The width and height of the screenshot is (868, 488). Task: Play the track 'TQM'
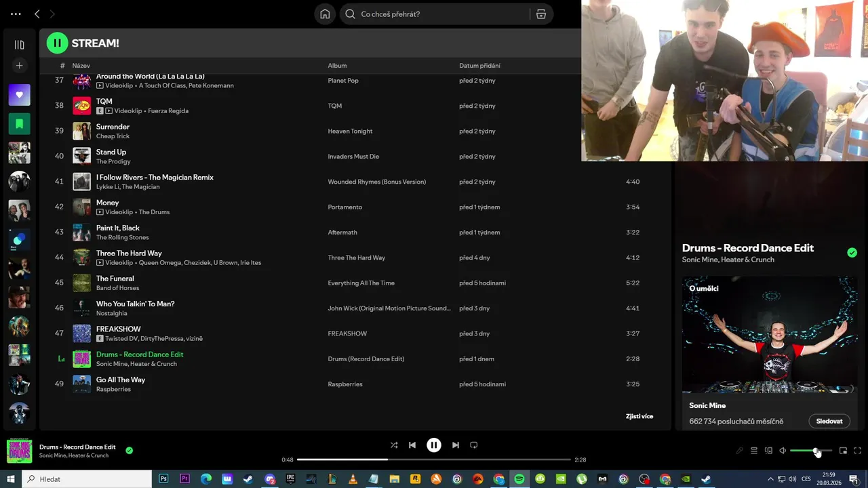click(x=104, y=101)
